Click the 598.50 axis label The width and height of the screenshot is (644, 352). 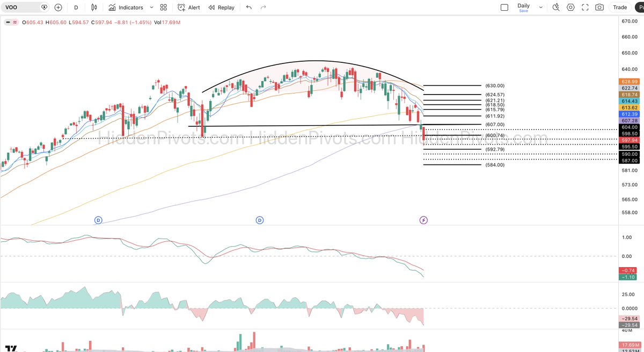tap(629, 133)
